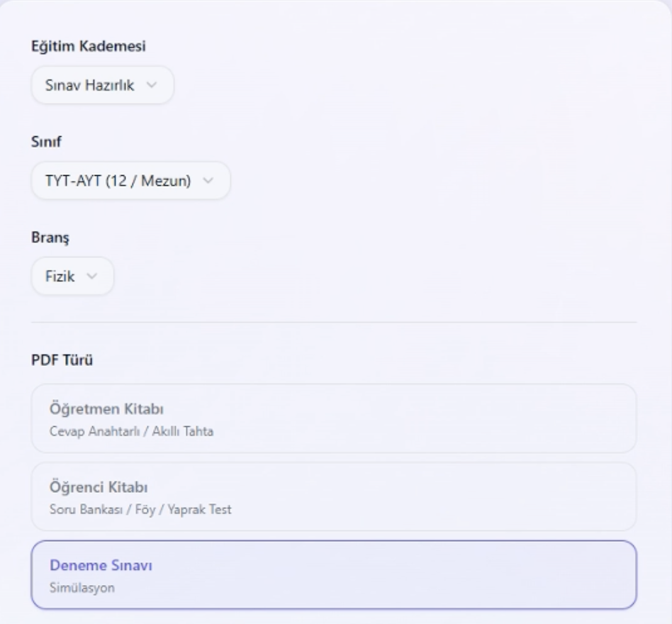The image size is (672, 624).
Task: Open the Eğitim Kademesi dropdown showing Sınav Hazırlık
Action: click(102, 85)
